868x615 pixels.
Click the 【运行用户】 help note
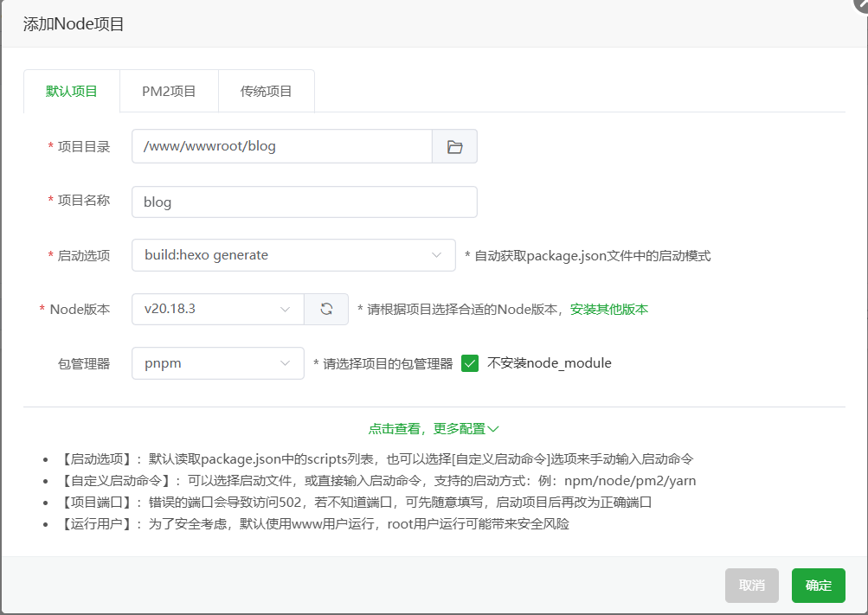click(313, 524)
